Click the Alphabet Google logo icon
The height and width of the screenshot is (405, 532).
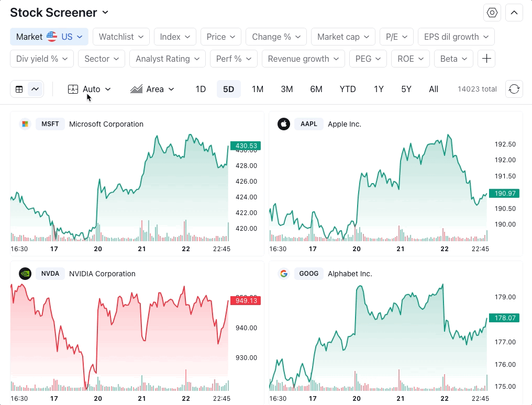pos(283,274)
